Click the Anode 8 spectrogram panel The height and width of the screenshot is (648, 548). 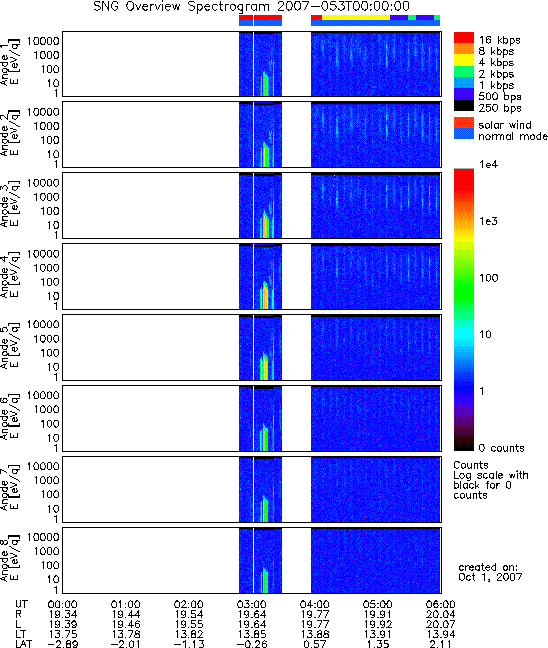[x=252, y=560]
